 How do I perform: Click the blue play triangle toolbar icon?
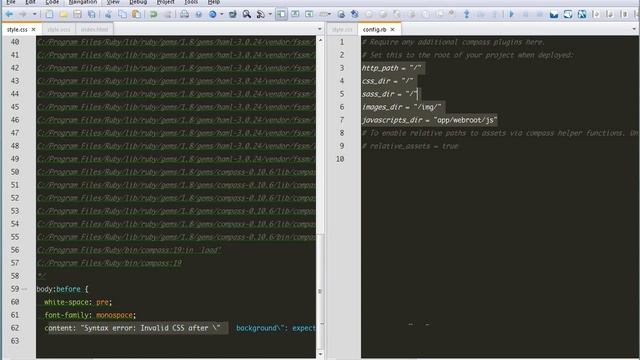(x=511, y=15)
